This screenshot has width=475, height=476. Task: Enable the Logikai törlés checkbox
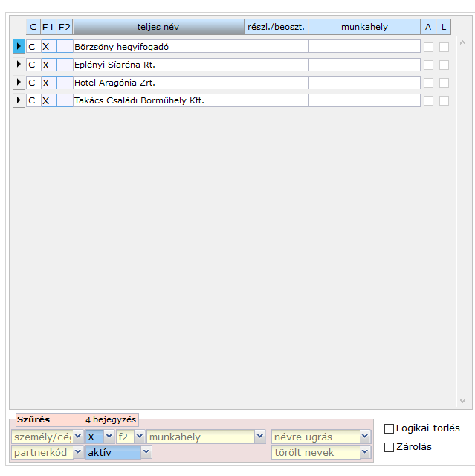tap(389, 428)
